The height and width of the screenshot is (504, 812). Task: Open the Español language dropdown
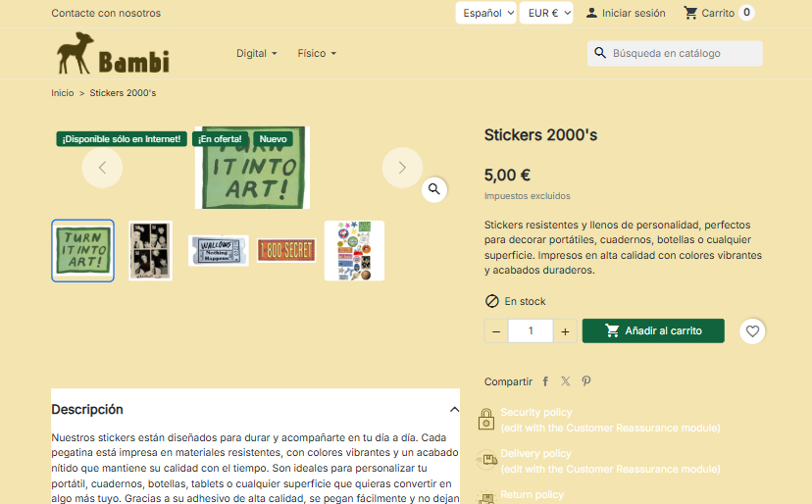485,13
